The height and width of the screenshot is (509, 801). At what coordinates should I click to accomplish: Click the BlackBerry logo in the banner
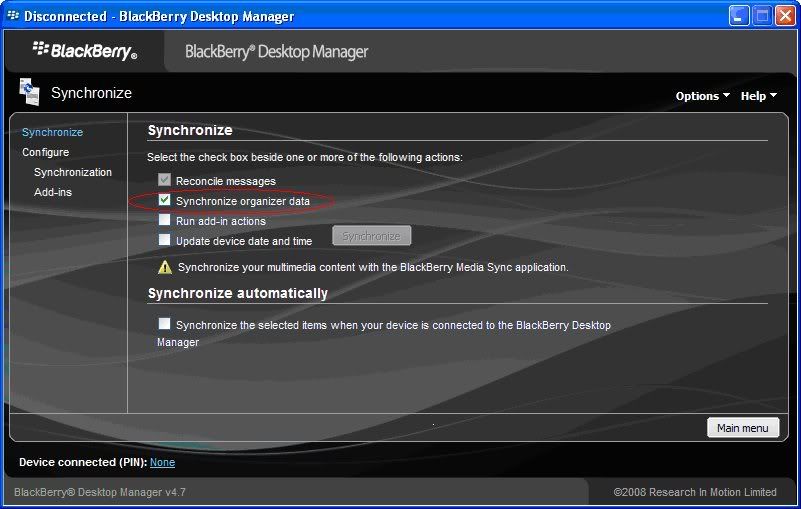point(85,51)
